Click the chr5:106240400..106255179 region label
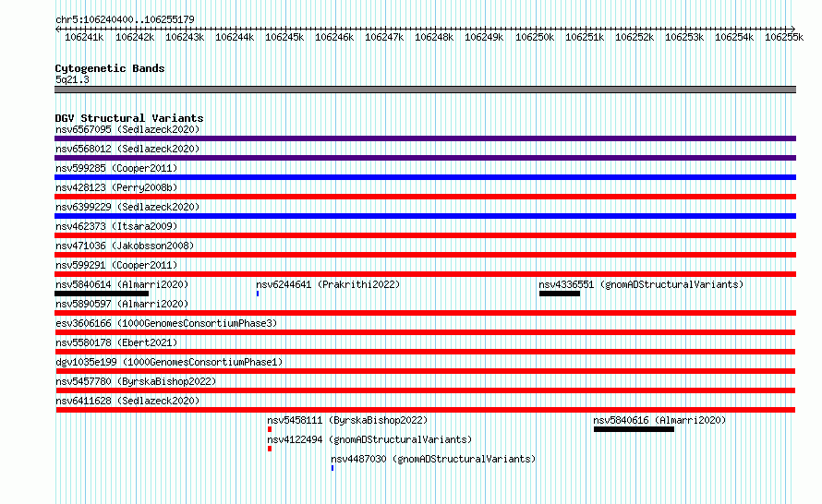822x504 pixels. tap(125, 19)
